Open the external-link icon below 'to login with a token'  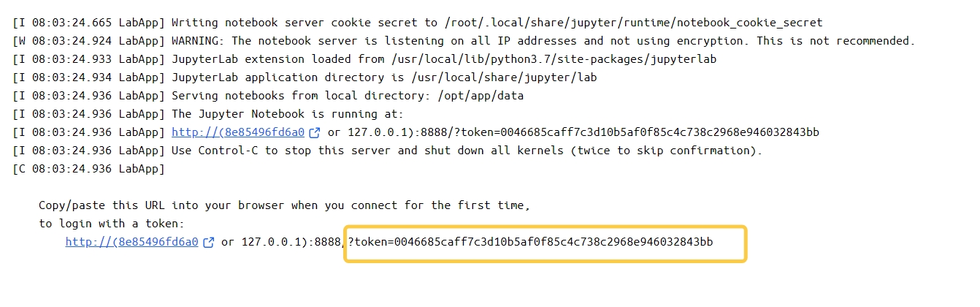point(208,243)
